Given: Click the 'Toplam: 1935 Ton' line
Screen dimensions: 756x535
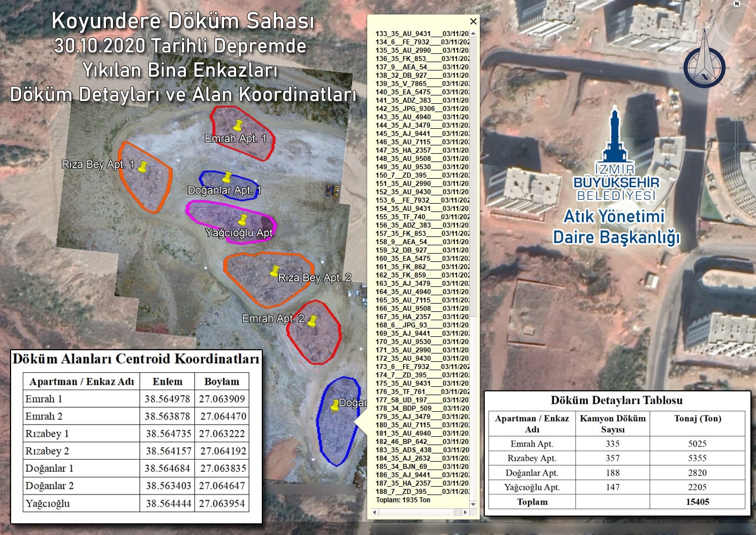Looking at the screenshot, I should click(x=403, y=500).
